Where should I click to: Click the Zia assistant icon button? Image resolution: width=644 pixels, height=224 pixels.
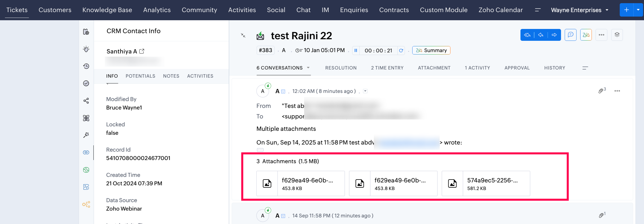tap(586, 35)
